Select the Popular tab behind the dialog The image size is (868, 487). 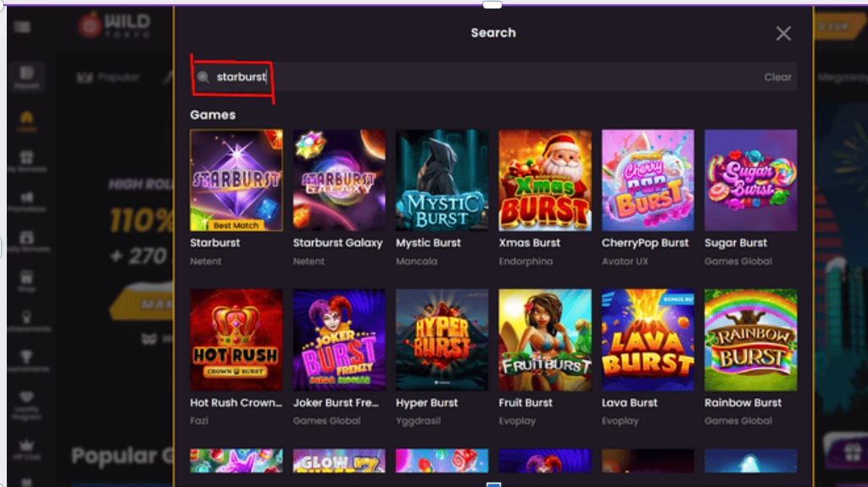coord(108,77)
